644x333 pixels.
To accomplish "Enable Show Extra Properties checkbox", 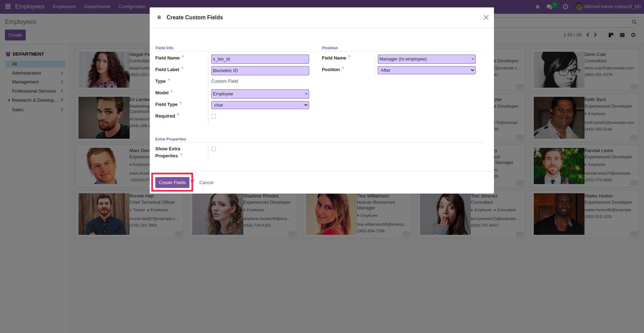I will tap(213, 149).
